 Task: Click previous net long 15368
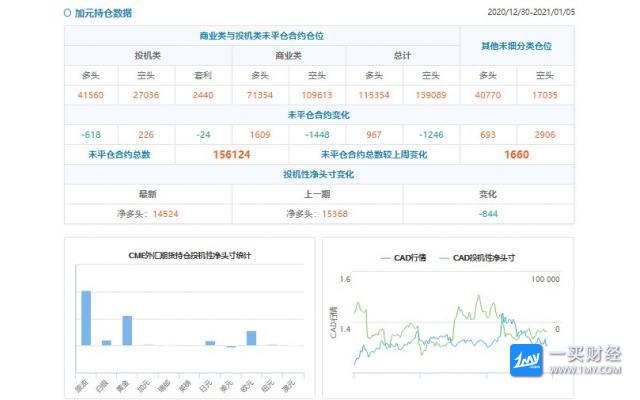335,214
